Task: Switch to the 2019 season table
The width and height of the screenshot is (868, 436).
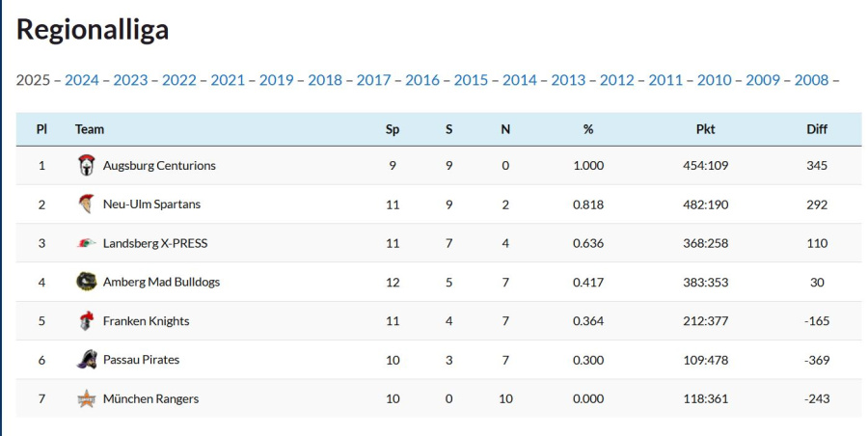Action: pyautogui.click(x=276, y=80)
